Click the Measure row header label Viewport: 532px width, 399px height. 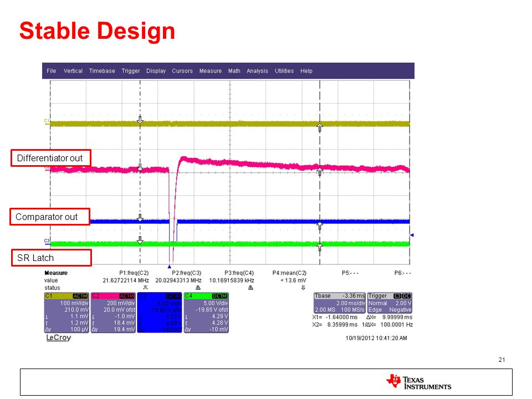point(56,273)
